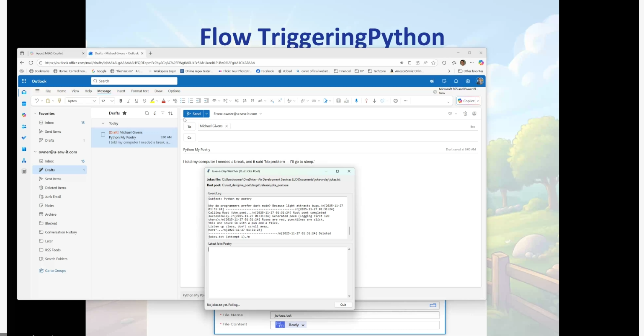Open Calendar in the Outlook left rail

click(24, 103)
